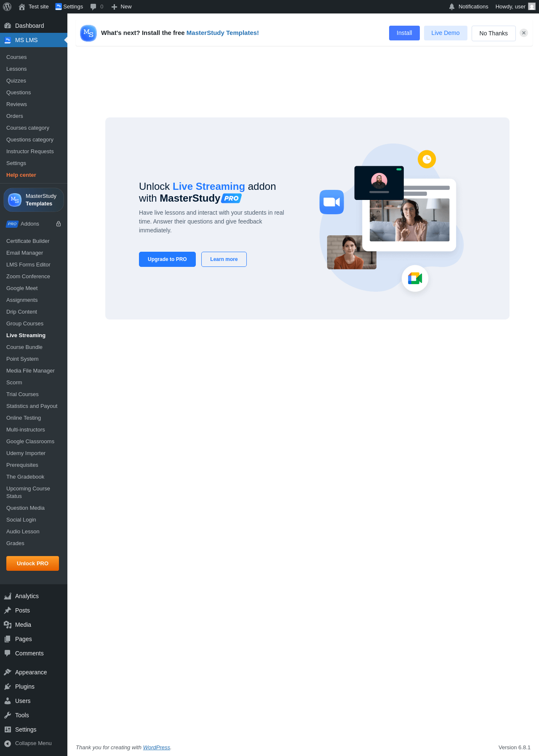Dismiss the banner with the X icon
This screenshot has height=756, width=539.
pos(524,33)
